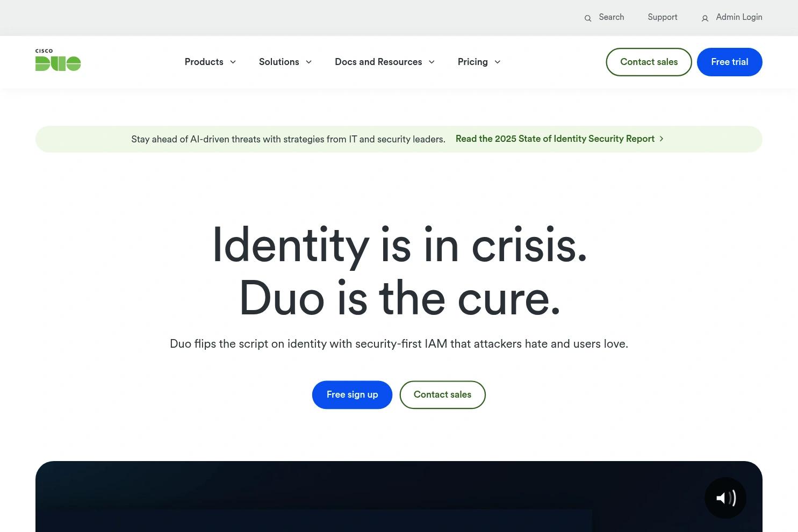
Task: Open the Docs and Resources menu
Action: [x=378, y=62]
